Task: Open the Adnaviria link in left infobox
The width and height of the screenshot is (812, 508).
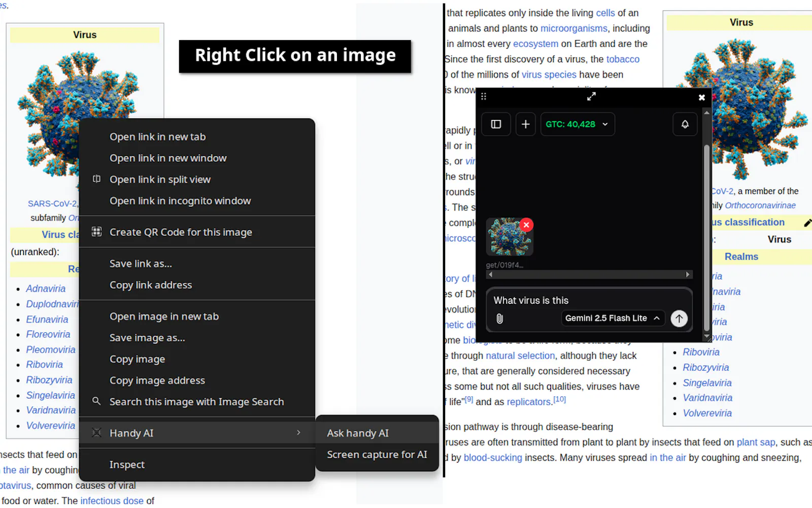Action: point(46,289)
